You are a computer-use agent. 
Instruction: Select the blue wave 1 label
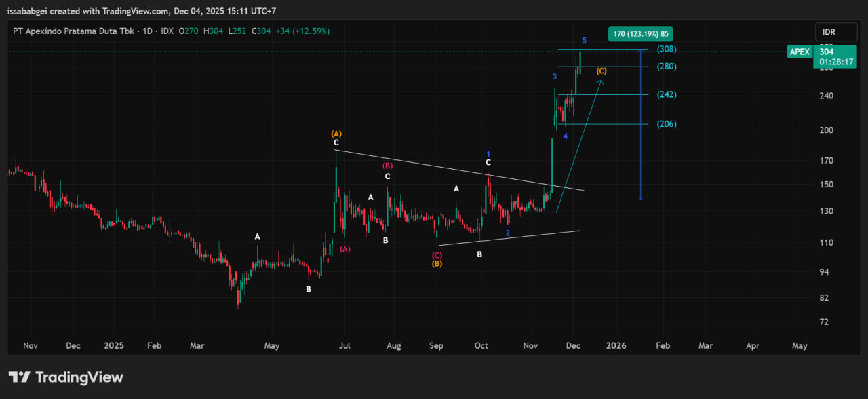[488, 154]
